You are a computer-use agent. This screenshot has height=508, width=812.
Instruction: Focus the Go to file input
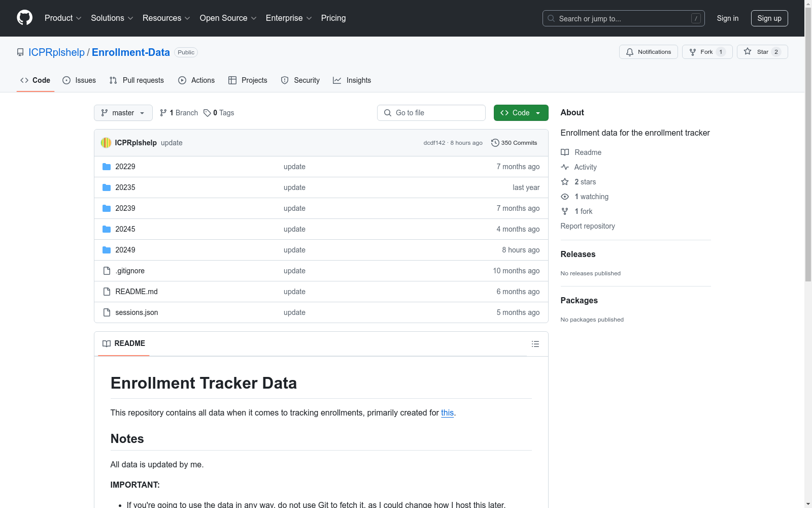click(x=431, y=113)
